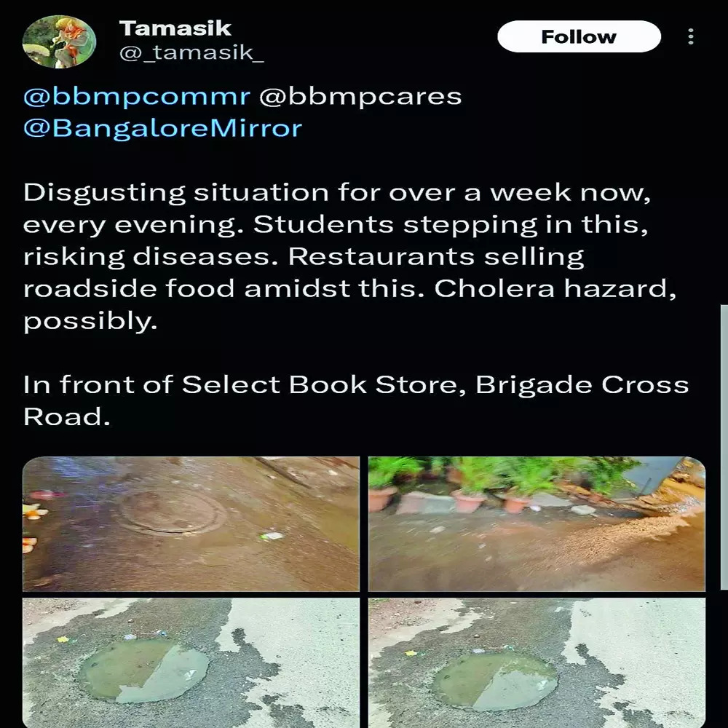Click Tamasik's profile avatar picture
The height and width of the screenshot is (728, 728).
59,41
